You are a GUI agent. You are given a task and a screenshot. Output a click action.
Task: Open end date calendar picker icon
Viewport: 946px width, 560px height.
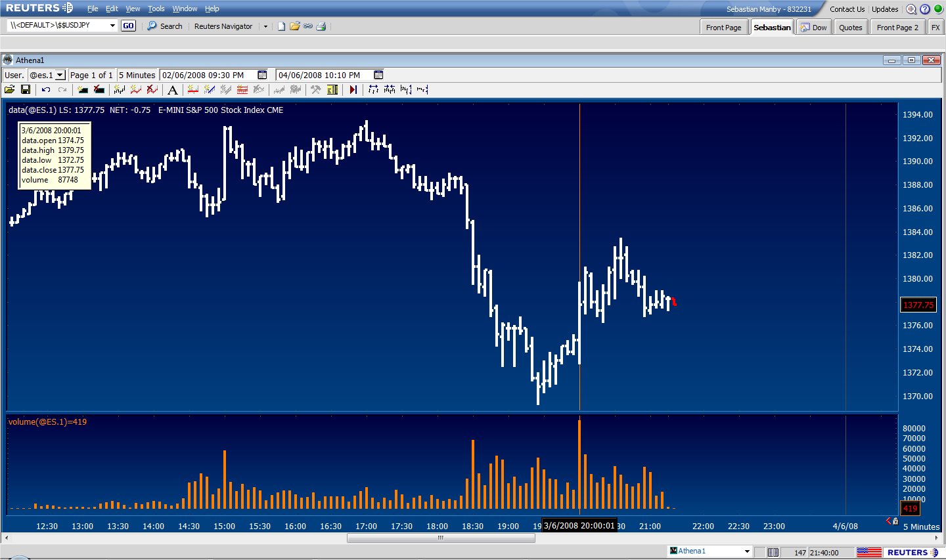click(378, 75)
